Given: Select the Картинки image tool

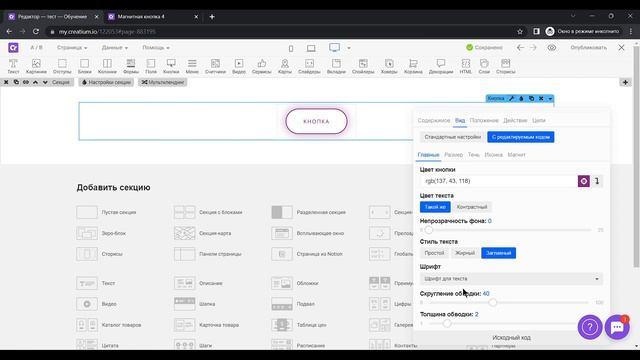Looking at the screenshot, I should (x=36, y=66).
